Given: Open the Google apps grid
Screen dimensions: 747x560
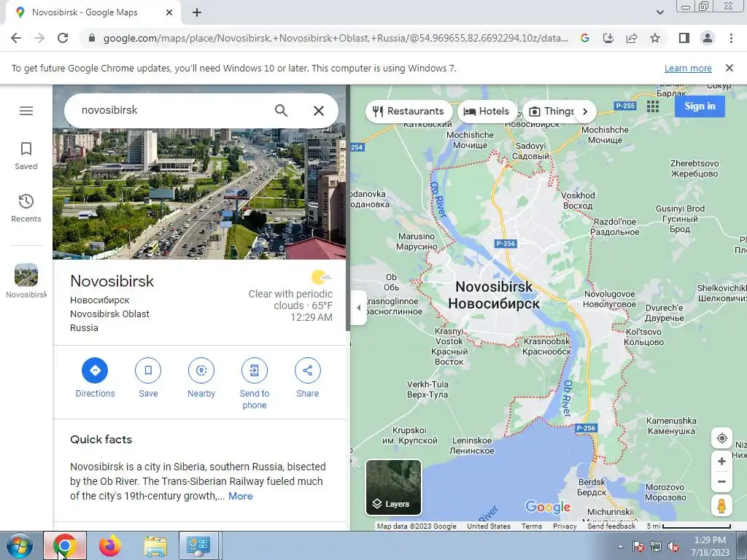Looking at the screenshot, I should pyautogui.click(x=653, y=106).
